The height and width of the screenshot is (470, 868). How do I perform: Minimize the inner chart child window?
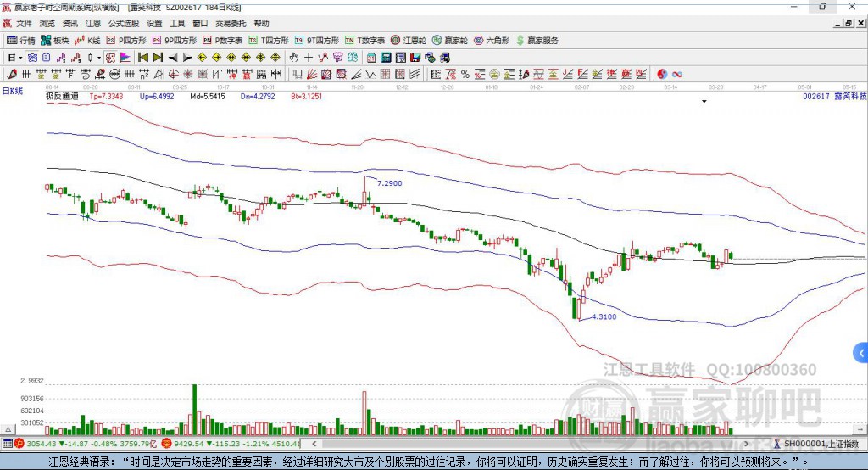coord(838,23)
